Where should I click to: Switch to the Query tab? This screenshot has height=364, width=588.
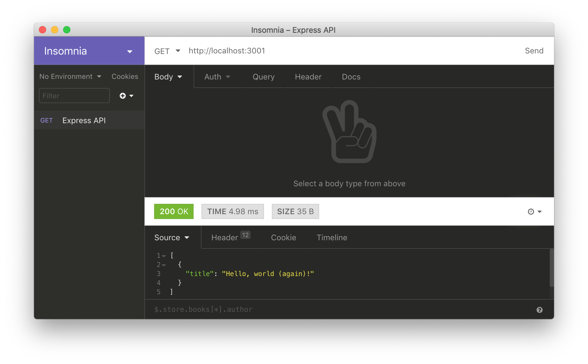coord(263,77)
